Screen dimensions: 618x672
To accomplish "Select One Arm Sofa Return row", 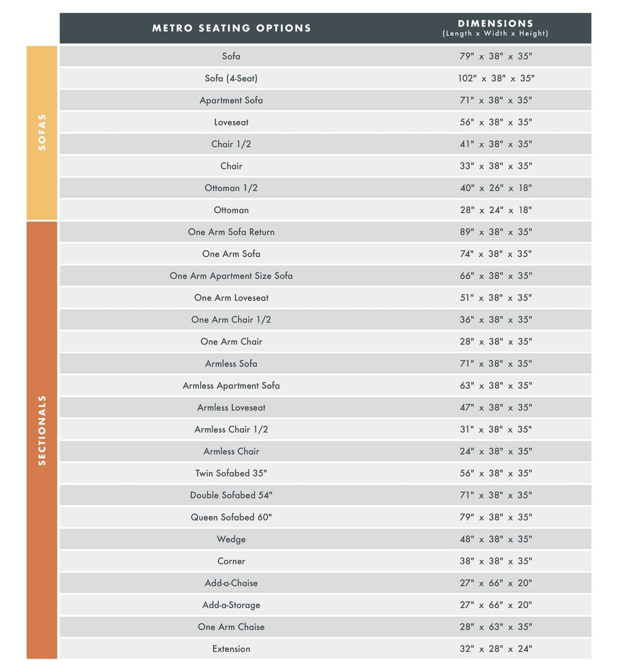I will (x=231, y=232).
